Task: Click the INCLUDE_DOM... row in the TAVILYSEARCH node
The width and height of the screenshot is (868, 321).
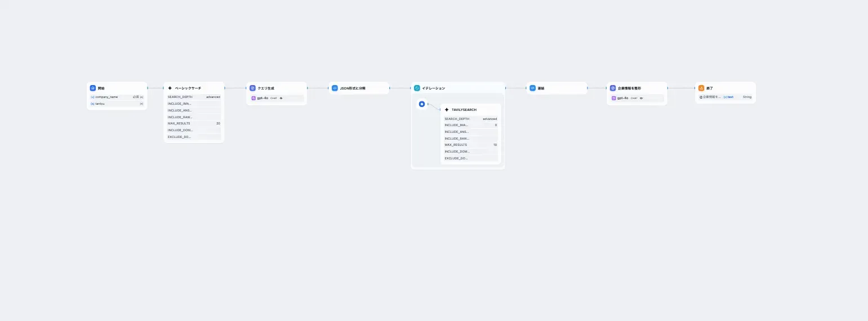Action: click(470, 151)
